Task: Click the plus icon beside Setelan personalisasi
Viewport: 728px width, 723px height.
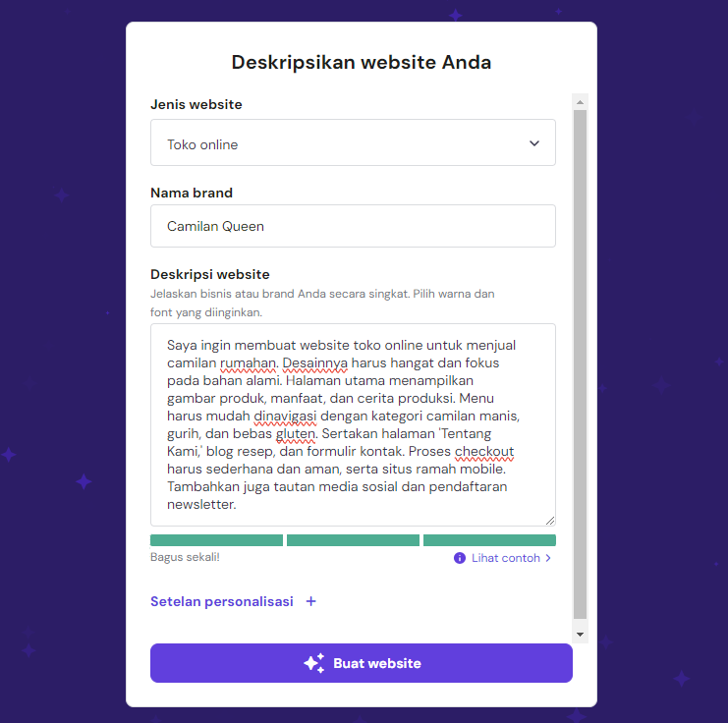Action: coord(310,601)
